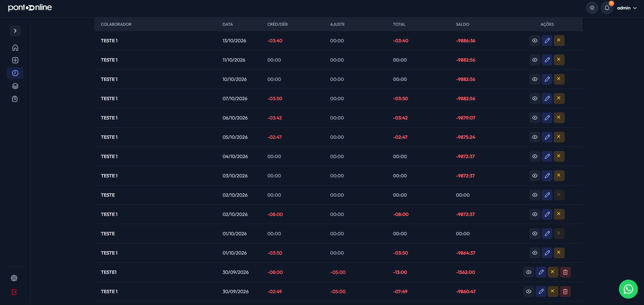Click the CRÉD/DÉB column header
This screenshot has width=644, height=305.
point(277,25)
